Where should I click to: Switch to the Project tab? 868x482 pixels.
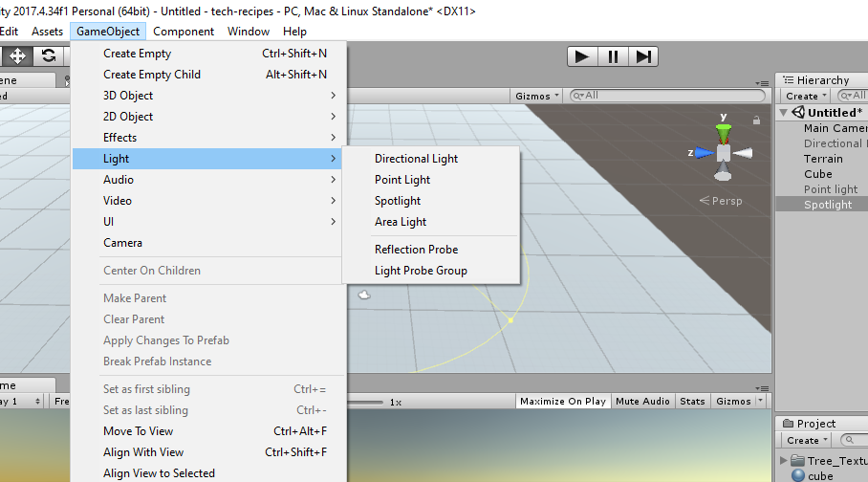point(823,424)
